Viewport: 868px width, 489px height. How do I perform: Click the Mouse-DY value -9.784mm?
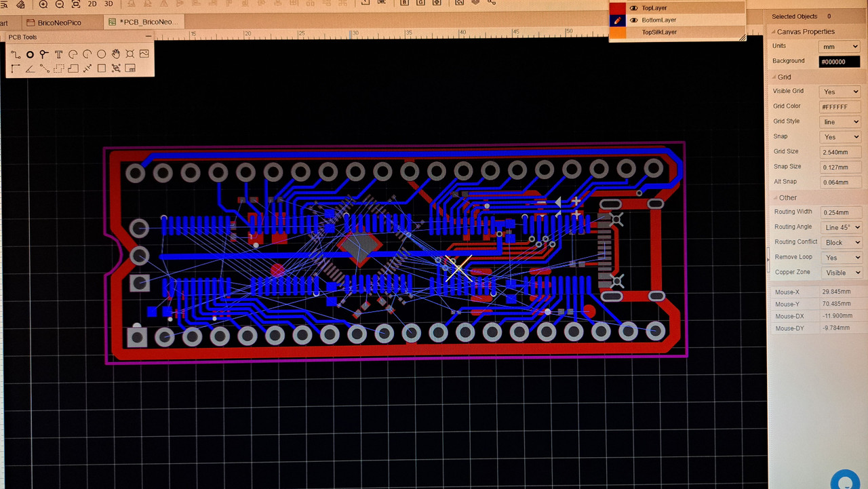pos(835,328)
